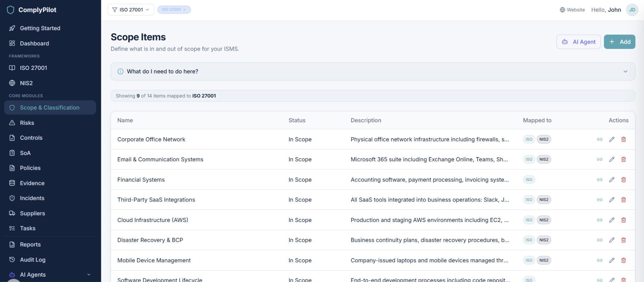Screen dimensions: 644x282
Task: Go to Suppliers in the sidebar
Action: point(50,213)
